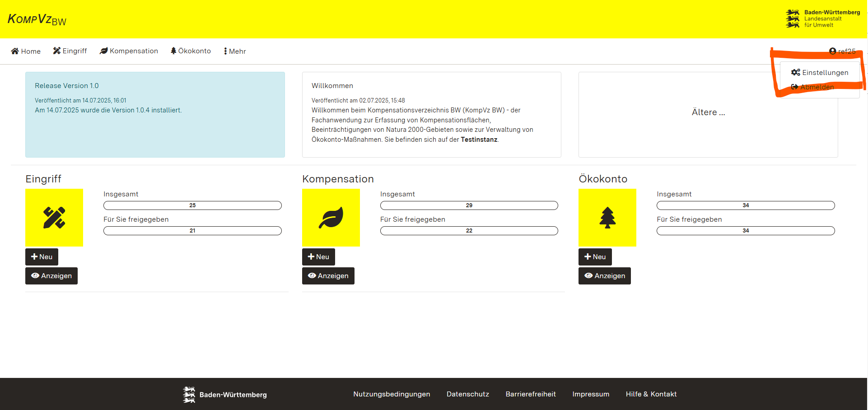Open the Kompensation navigation menu
The image size is (868, 410).
(129, 51)
